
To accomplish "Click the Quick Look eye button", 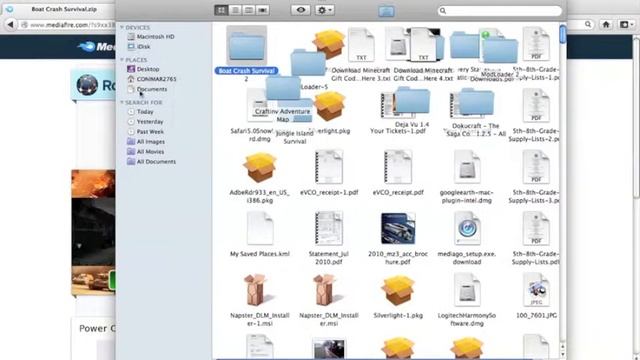I will tap(300, 10).
